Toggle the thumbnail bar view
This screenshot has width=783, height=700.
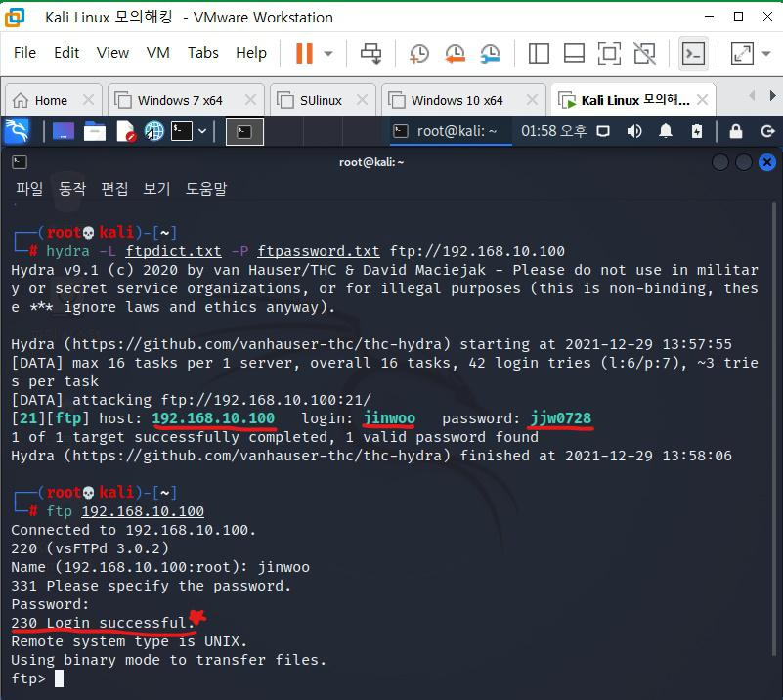(574, 53)
